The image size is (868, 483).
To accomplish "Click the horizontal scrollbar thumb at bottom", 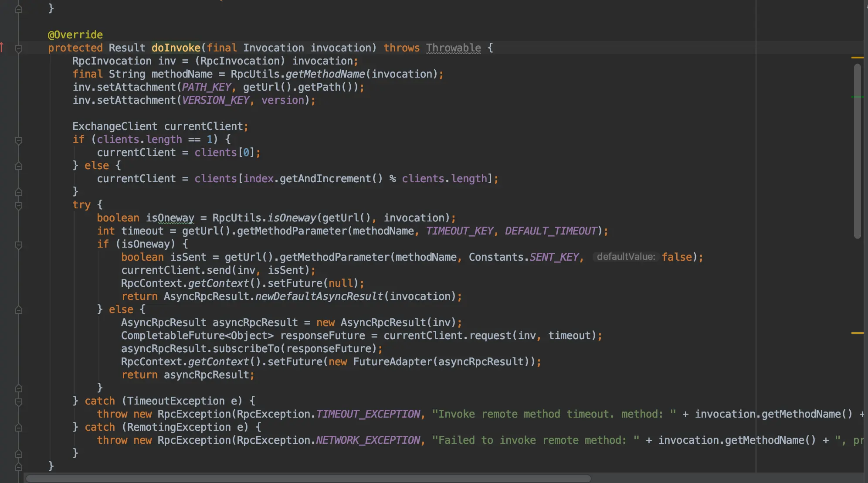I will click(308, 478).
